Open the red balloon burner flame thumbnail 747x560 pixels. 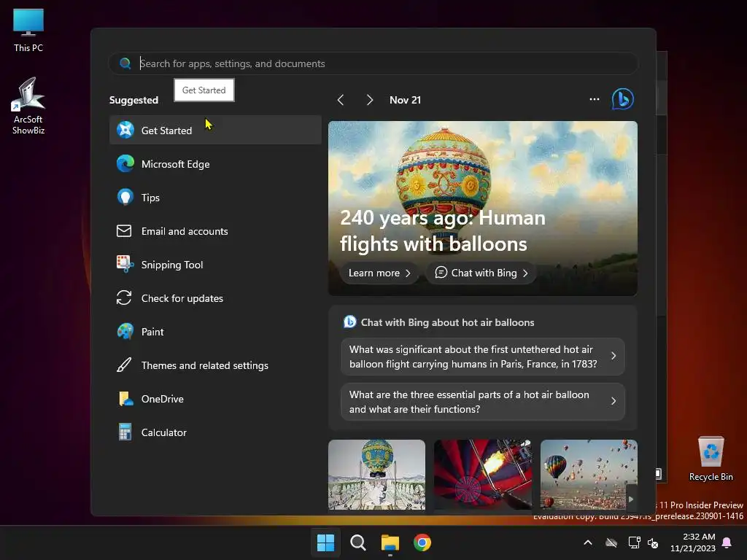point(483,475)
